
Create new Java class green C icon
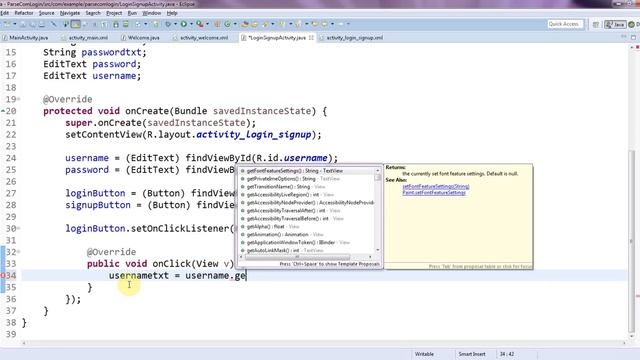click(227, 24)
